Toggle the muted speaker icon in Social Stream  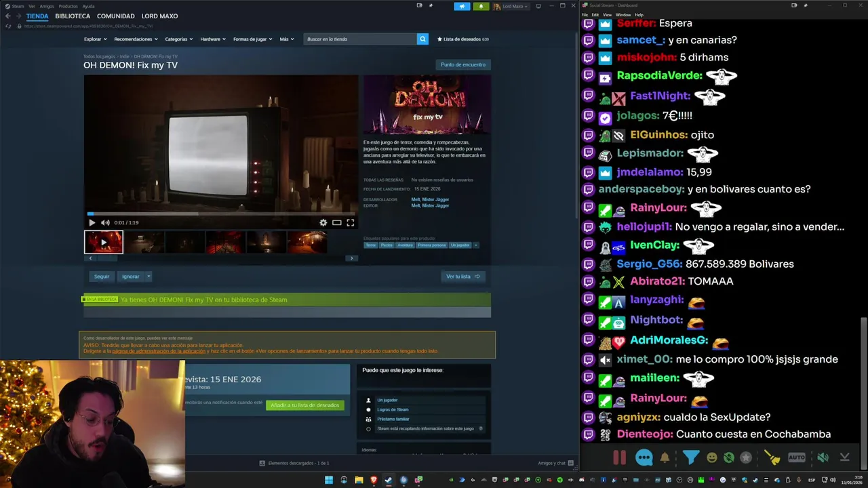823,457
